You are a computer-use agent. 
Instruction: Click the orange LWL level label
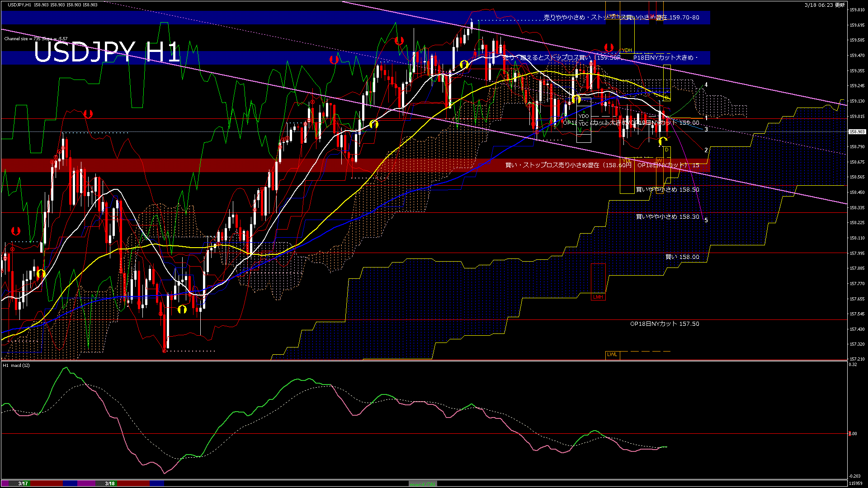coord(612,354)
